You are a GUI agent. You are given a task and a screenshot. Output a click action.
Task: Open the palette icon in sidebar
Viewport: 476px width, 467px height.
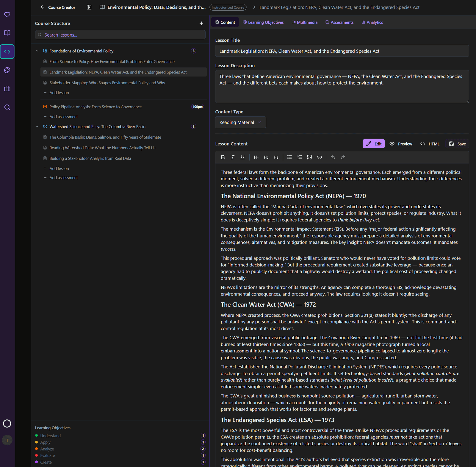[7, 70]
